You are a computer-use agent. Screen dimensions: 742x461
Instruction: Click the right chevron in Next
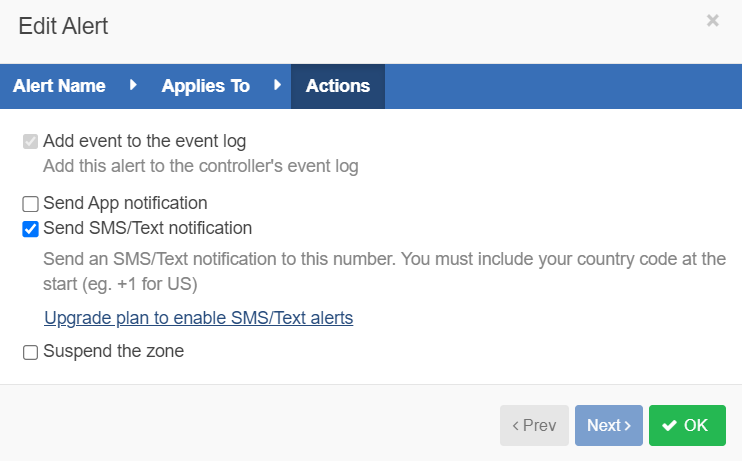pos(628,426)
